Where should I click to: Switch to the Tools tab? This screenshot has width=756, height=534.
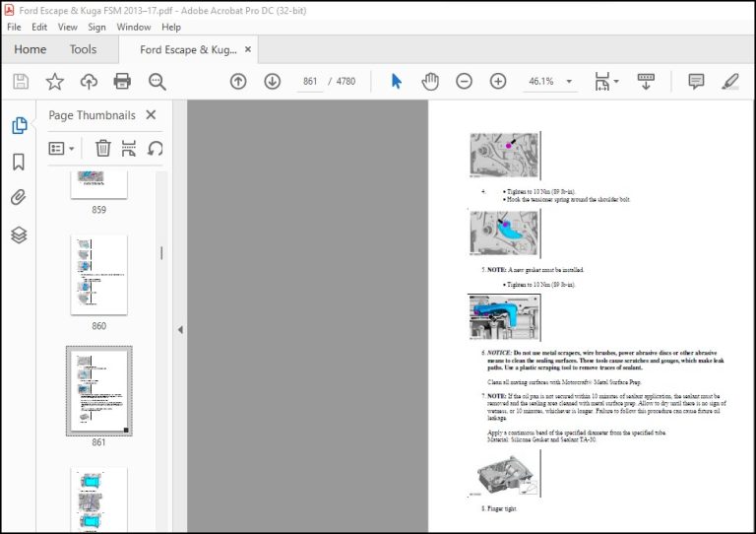tap(83, 49)
